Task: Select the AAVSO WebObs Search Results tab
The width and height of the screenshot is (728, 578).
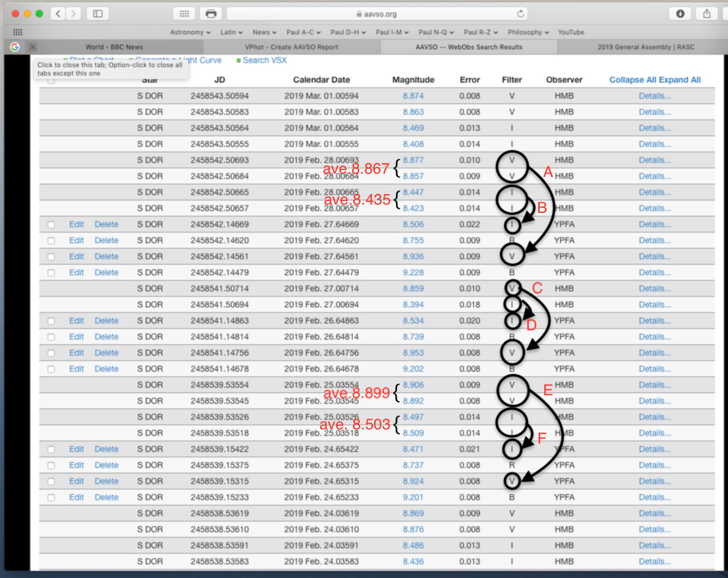Action: [x=469, y=47]
